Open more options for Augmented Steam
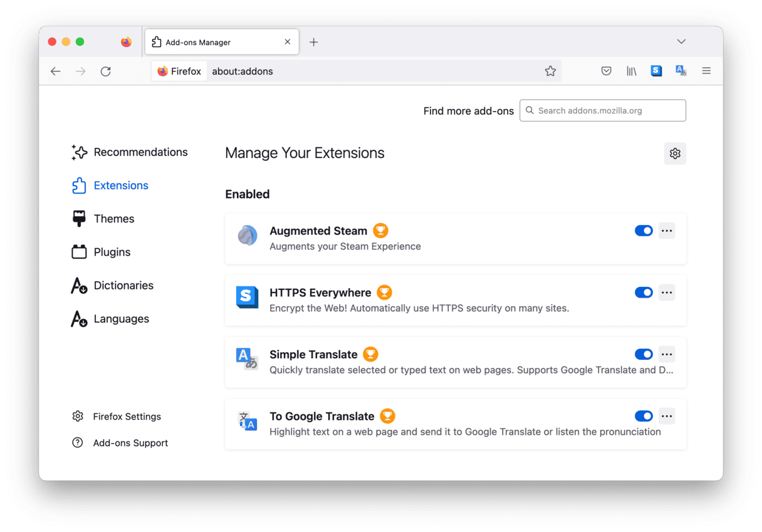The height and width of the screenshot is (532, 762). point(667,231)
